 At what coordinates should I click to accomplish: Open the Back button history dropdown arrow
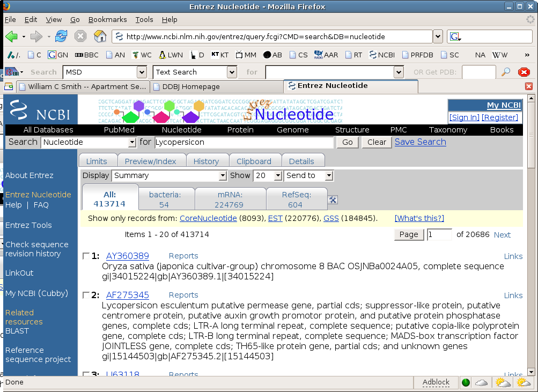[x=24, y=36]
